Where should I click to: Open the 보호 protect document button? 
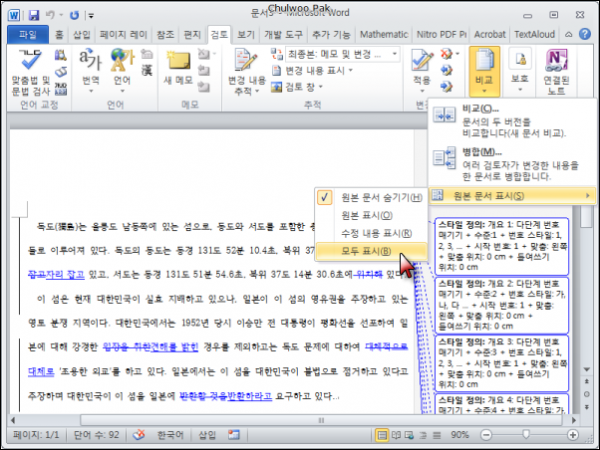pos(520,71)
